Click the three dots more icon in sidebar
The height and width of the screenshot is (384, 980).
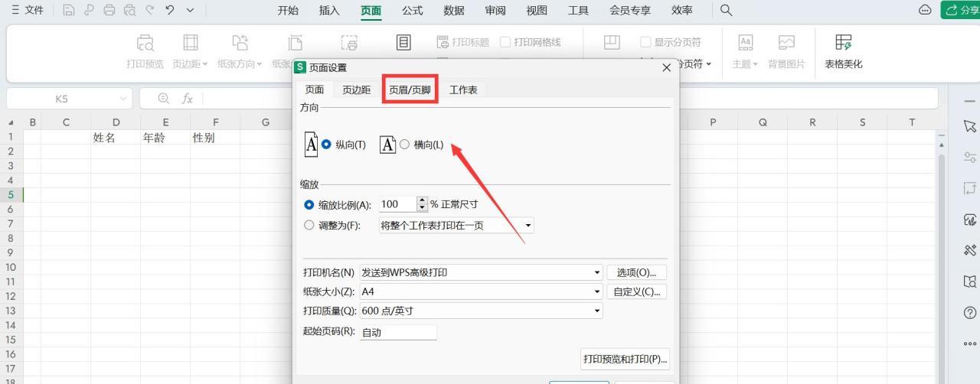point(970,343)
